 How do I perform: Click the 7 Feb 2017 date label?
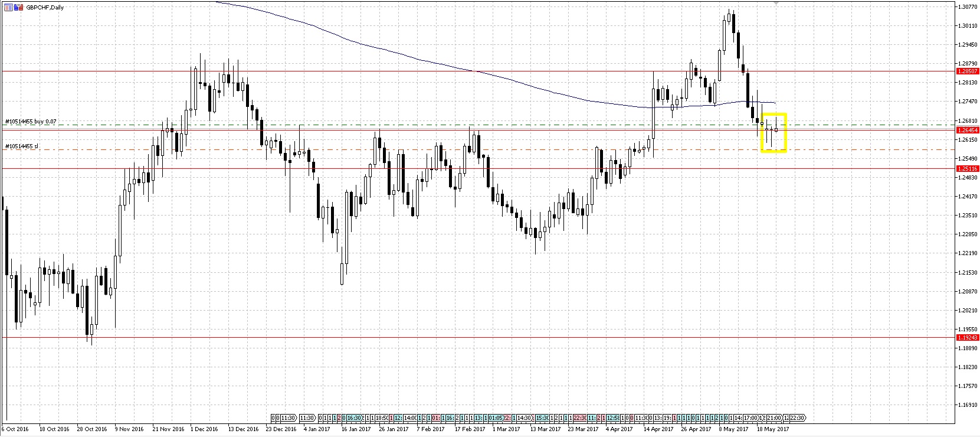tap(431, 429)
